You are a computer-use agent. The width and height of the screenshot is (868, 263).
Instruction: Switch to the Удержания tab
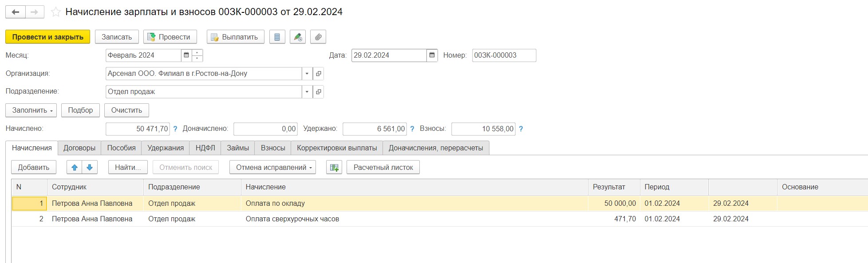tap(166, 148)
